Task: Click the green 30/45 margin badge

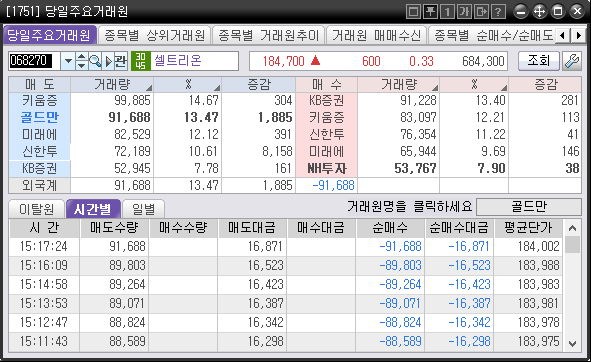Action: point(141,61)
